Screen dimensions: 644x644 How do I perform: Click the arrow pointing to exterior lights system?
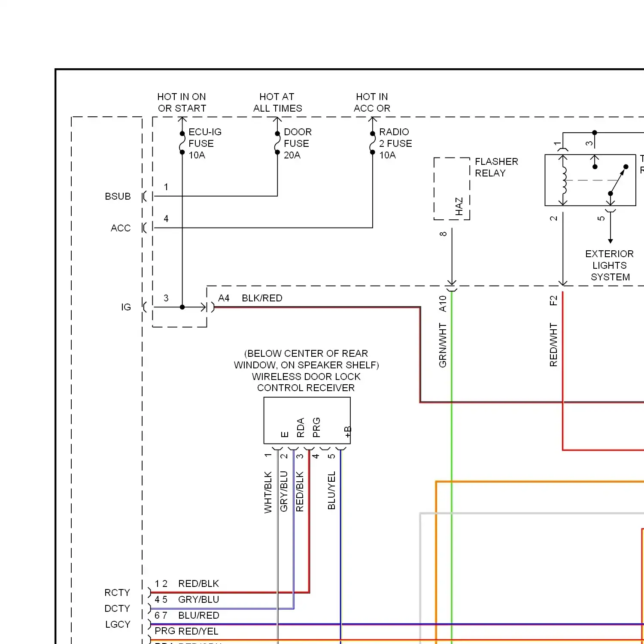[611, 228]
